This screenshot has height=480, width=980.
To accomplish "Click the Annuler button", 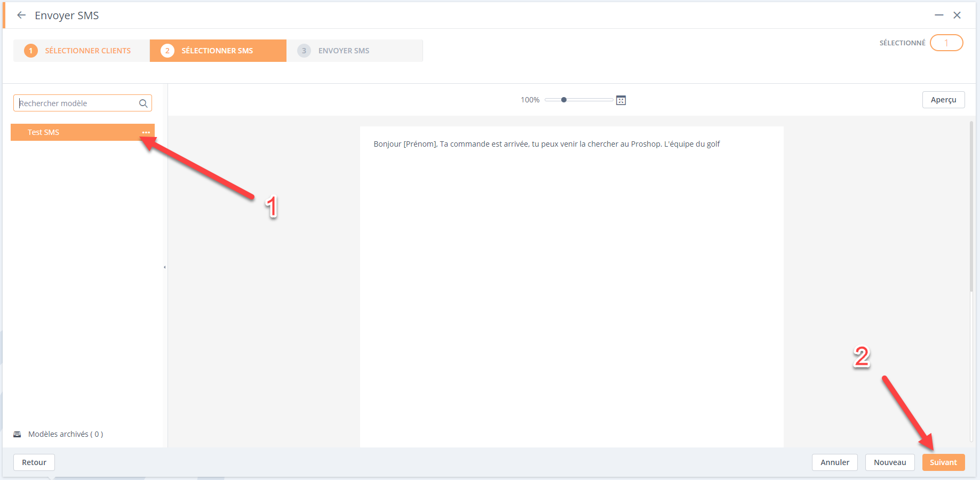I will [x=834, y=462].
